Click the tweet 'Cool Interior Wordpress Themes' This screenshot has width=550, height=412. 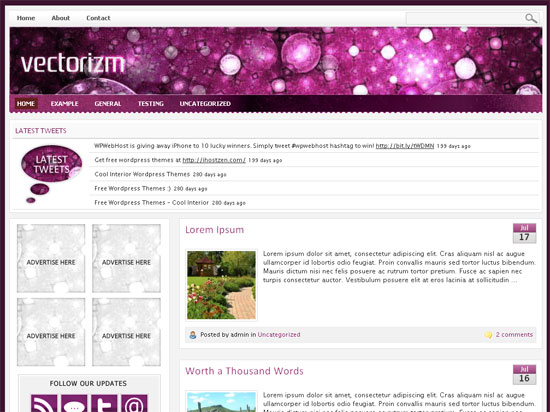click(x=142, y=174)
